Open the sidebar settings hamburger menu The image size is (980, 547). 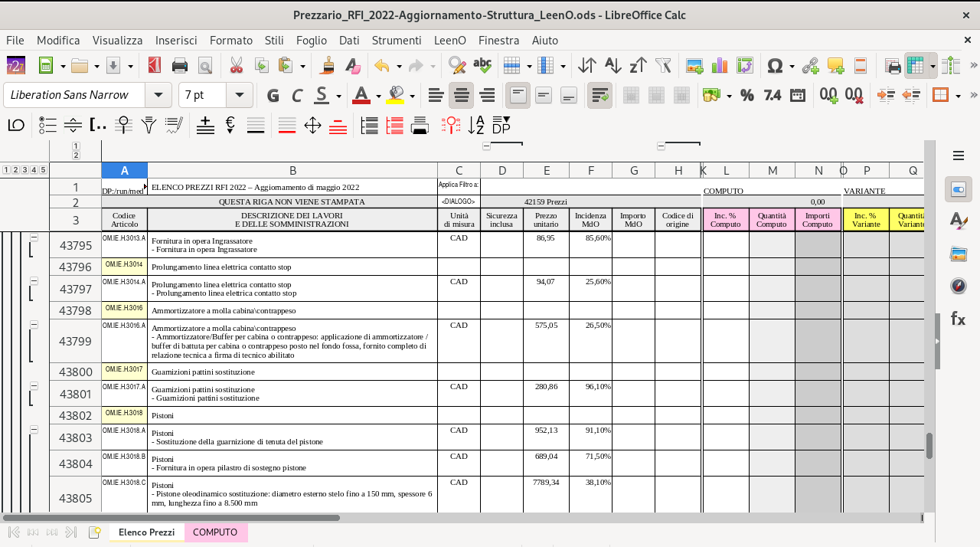tap(959, 156)
